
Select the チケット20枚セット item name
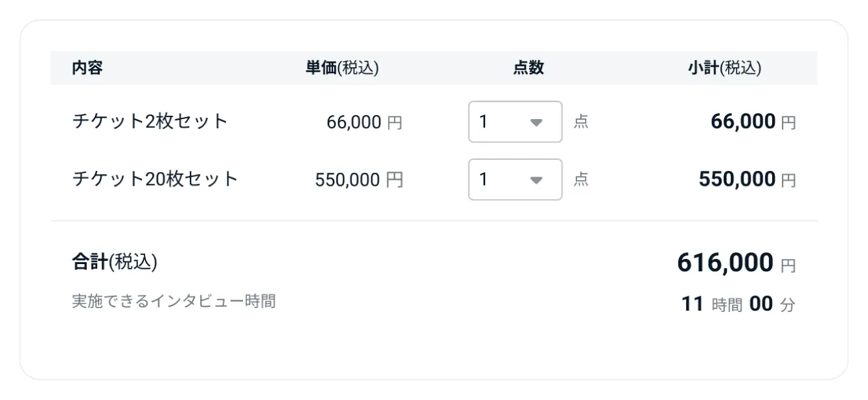pyautogui.click(x=155, y=179)
